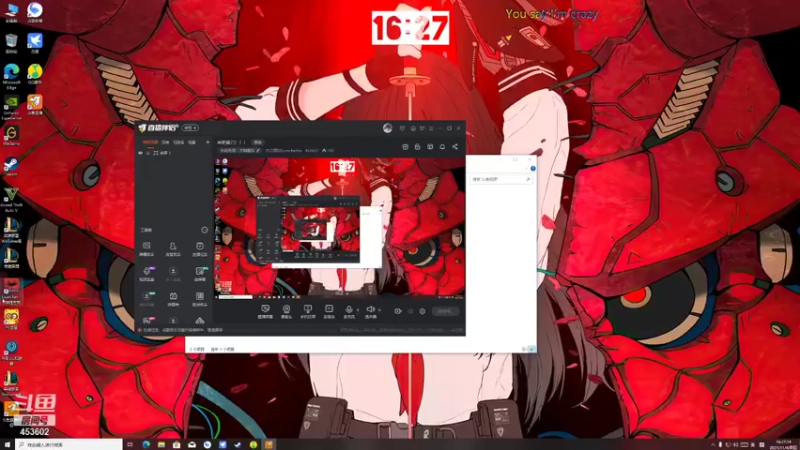The image size is (800, 450).
Task: Click the room number 453602 in the header
Action: 312,151
